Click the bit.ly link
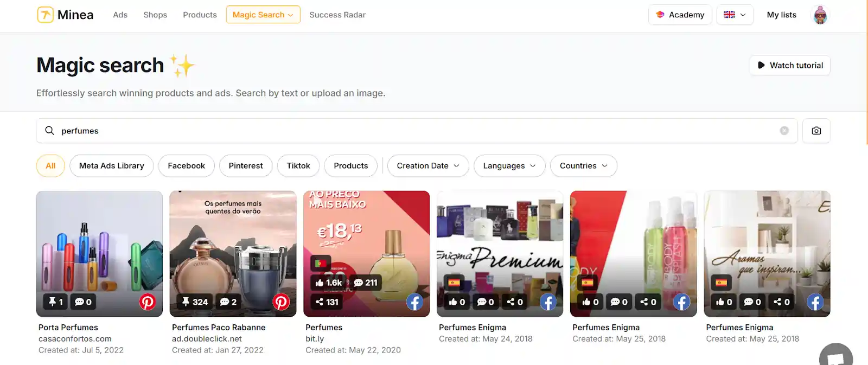Viewport: 868px width, 365px height. (315, 339)
